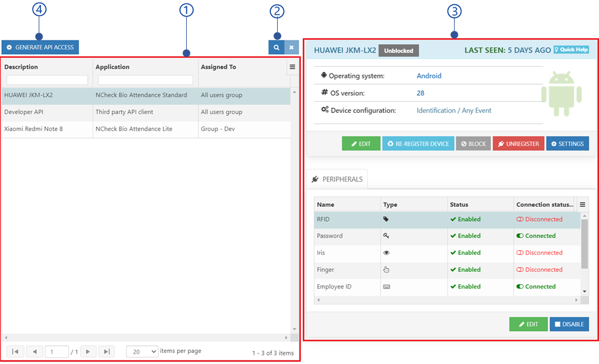Sort peripherals by Connection status header

coord(545,204)
